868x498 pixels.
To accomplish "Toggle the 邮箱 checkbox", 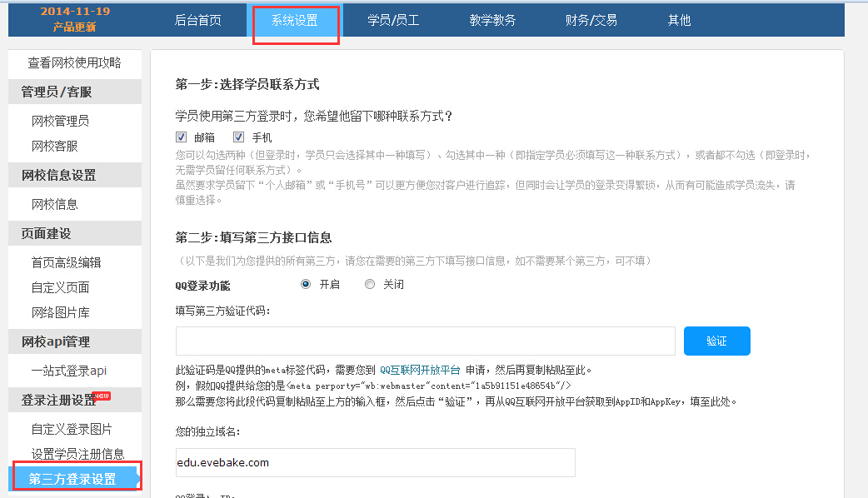I will pyautogui.click(x=181, y=137).
